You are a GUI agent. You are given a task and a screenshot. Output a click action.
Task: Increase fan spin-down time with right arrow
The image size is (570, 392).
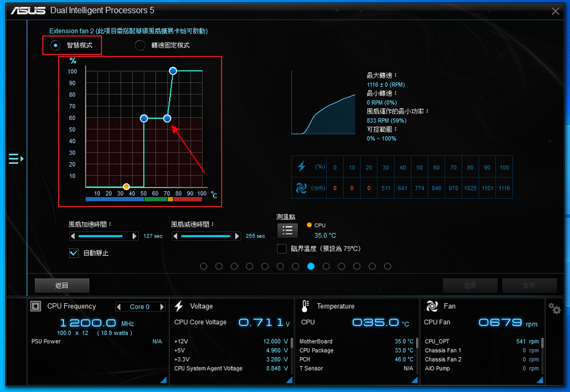coord(237,236)
